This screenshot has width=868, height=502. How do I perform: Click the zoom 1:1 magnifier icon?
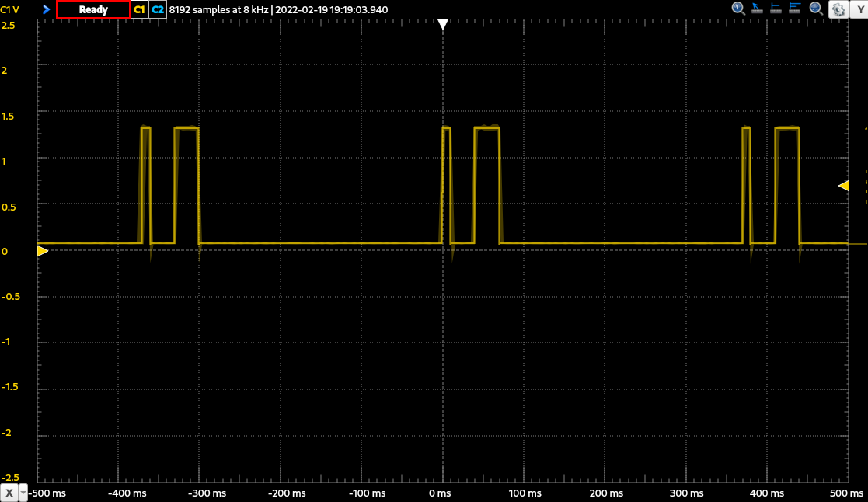tap(738, 9)
